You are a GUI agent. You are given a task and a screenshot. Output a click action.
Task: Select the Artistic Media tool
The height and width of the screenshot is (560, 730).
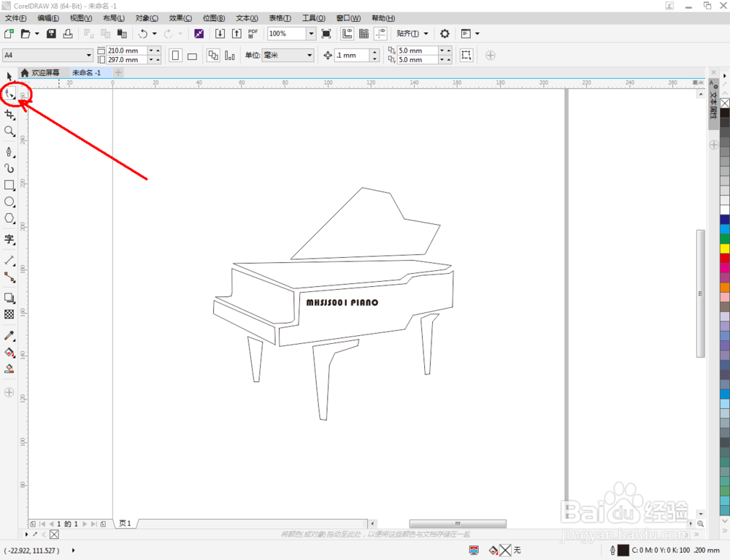coord(9,169)
